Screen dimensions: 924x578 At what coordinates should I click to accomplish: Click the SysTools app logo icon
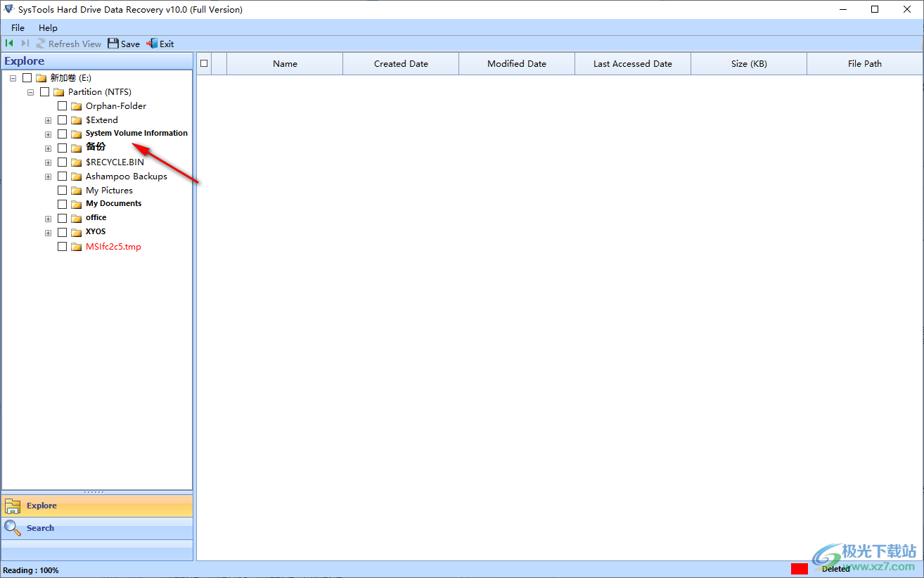point(9,9)
